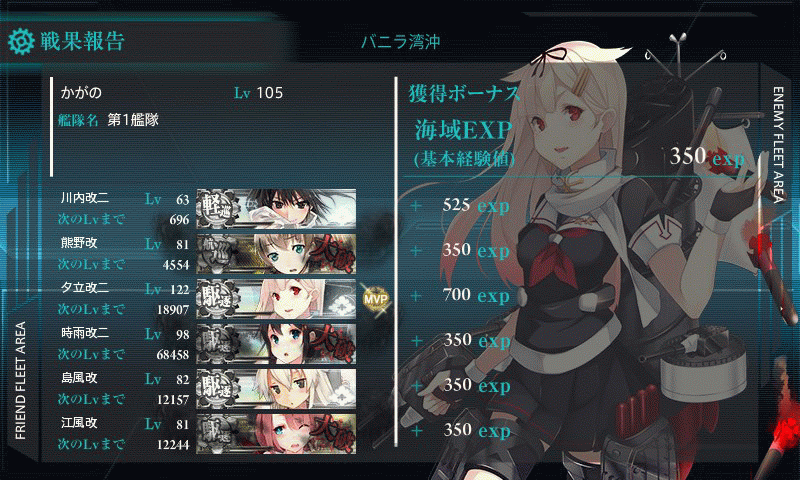Click the 700 exp bonus for 夕立改二
The width and height of the screenshot is (800, 480).
point(476,295)
